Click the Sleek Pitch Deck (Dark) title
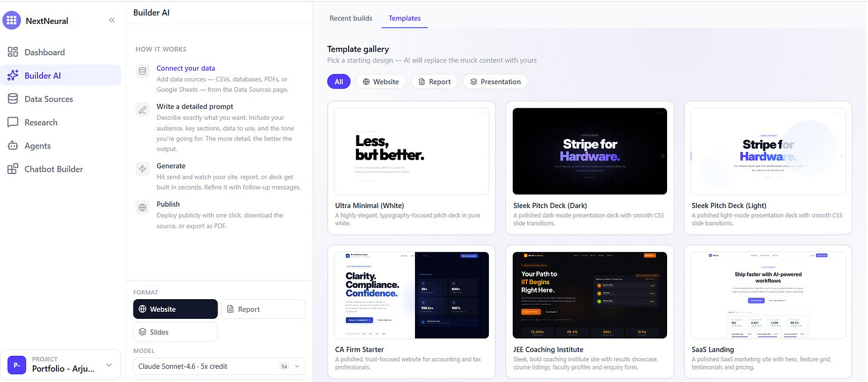This screenshot has width=868, height=382. pyautogui.click(x=551, y=206)
